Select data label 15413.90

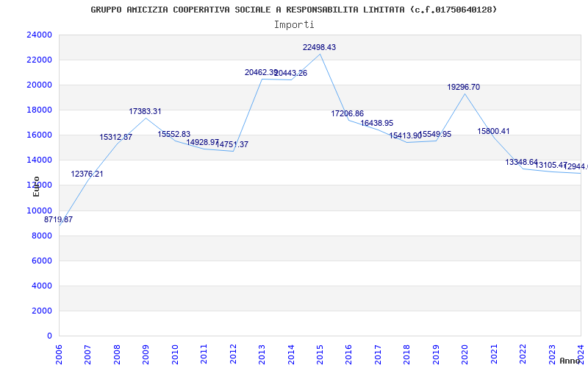coord(406,136)
